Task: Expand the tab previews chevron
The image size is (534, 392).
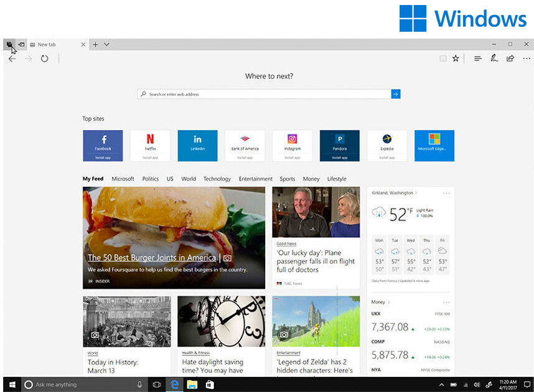Action: tap(106, 44)
